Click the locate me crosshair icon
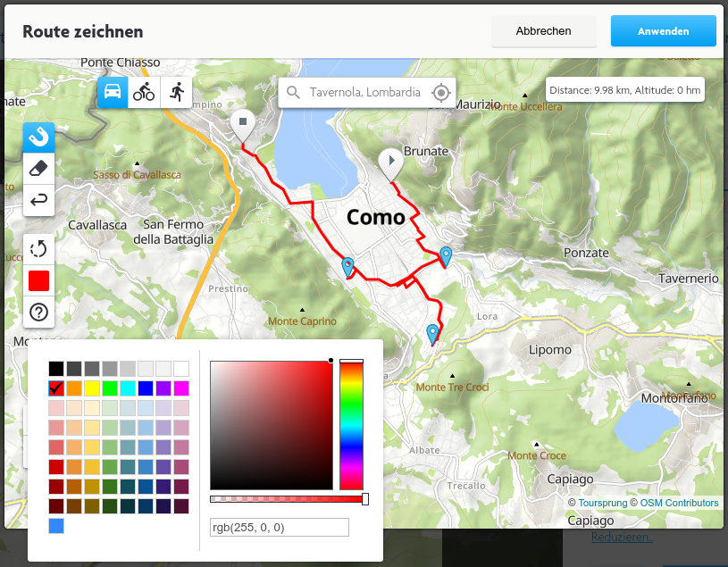This screenshot has height=567, width=728. coord(439,93)
